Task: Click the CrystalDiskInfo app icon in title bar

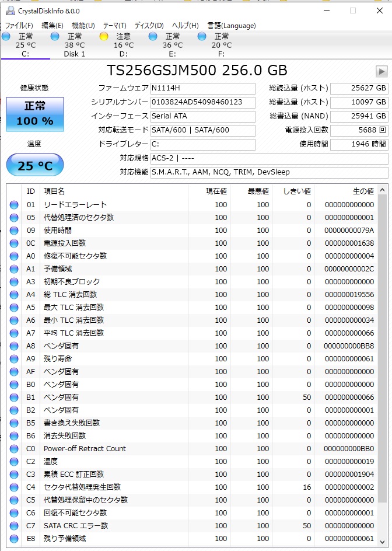Action: 10,11
